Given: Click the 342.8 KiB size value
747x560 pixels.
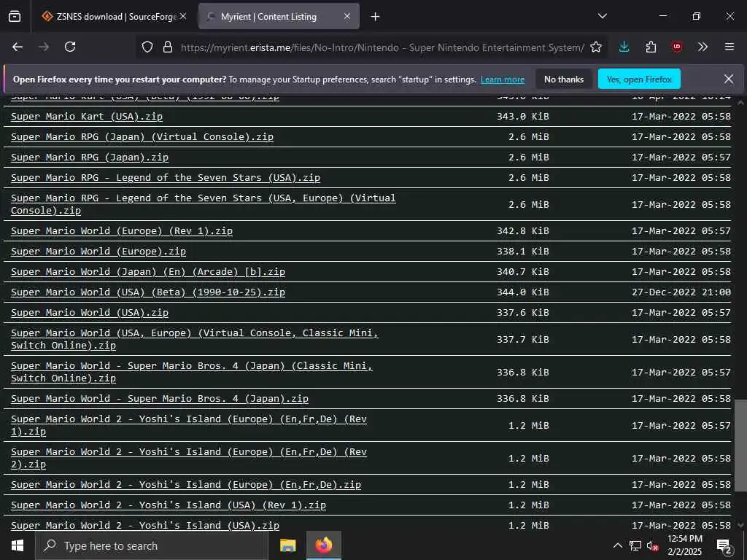Looking at the screenshot, I should point(522,231).
